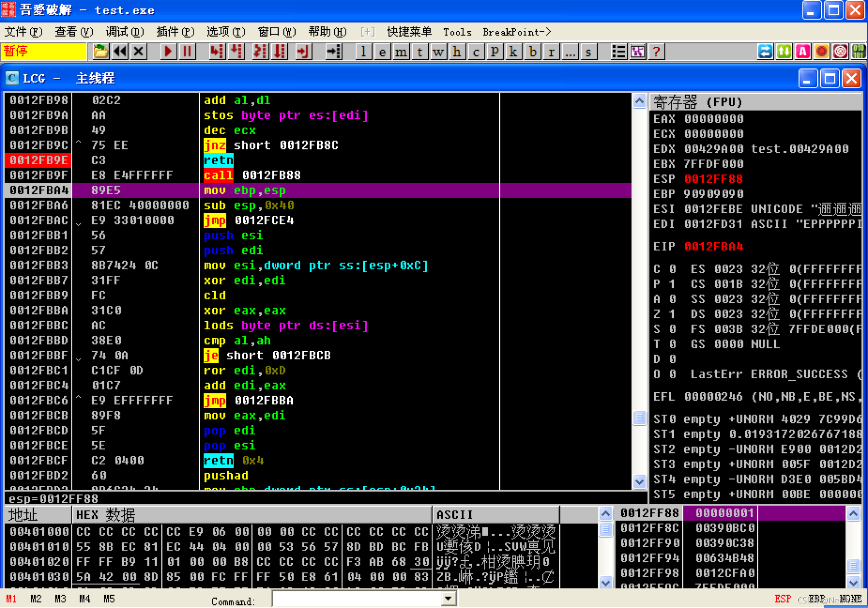Open the Breakpoints window with the 'b' button
Viewport: 868px width, 608px height.
[533, 52]
